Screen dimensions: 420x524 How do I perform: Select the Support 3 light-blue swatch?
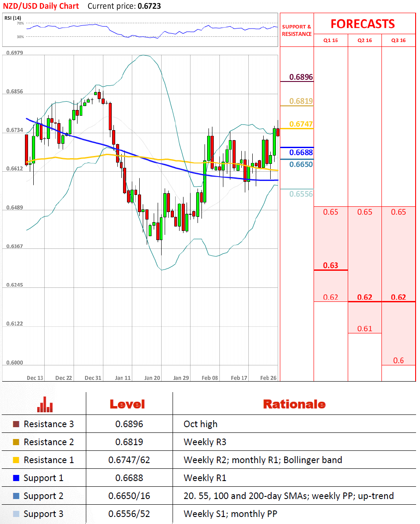coord(16,514)
